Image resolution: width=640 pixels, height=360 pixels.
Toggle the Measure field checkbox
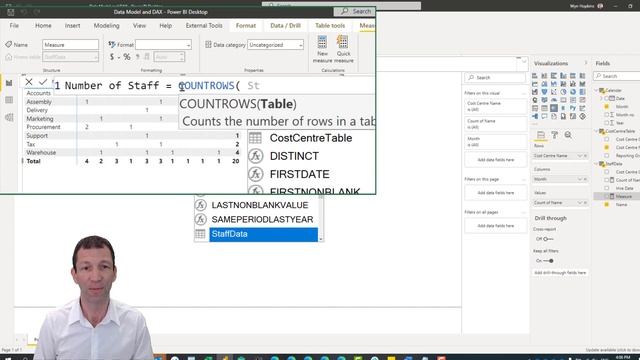pyautogui.click(x=607, y=196)
